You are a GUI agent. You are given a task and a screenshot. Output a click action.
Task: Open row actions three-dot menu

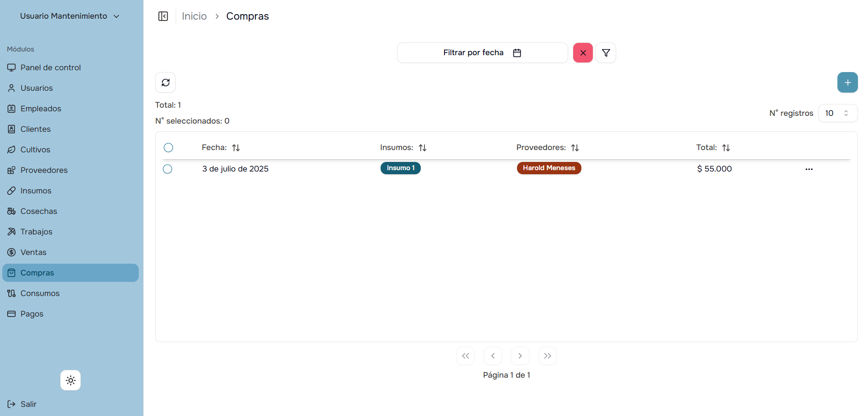809,169
